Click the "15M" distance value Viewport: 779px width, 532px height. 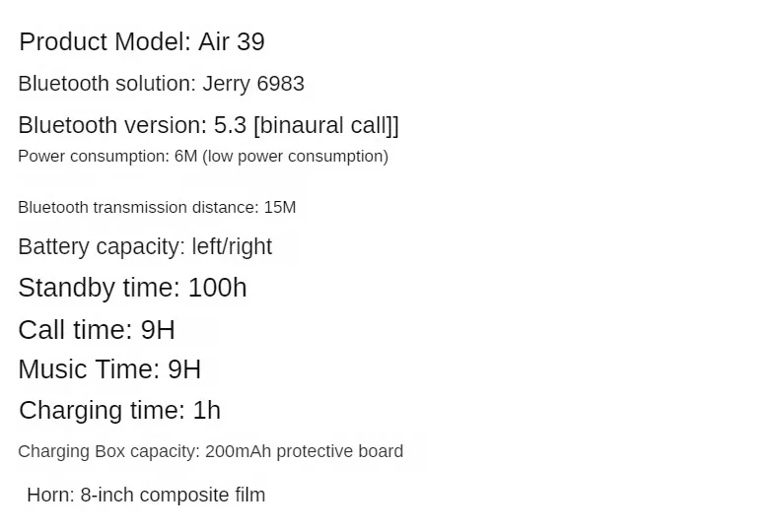[280, 207]
